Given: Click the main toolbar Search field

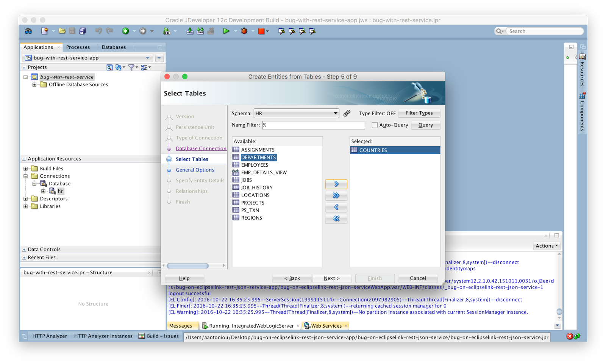Looking at the screenshot, I should tap(545, 31).
